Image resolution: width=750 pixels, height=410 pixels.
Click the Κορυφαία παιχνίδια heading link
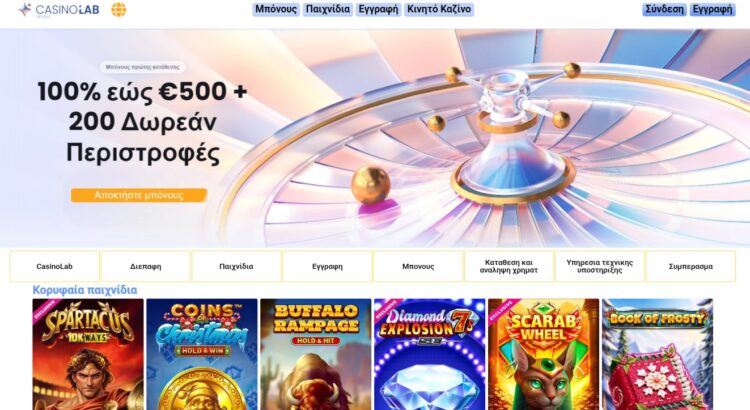[85, 290]
